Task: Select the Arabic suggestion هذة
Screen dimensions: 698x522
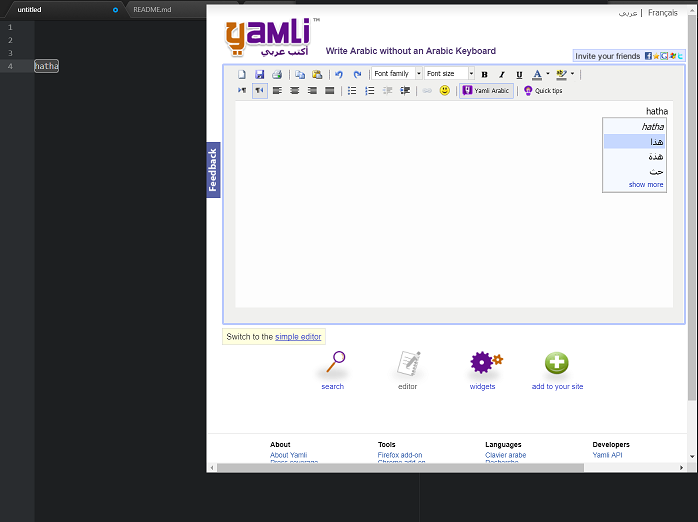Action: point(634,156)
